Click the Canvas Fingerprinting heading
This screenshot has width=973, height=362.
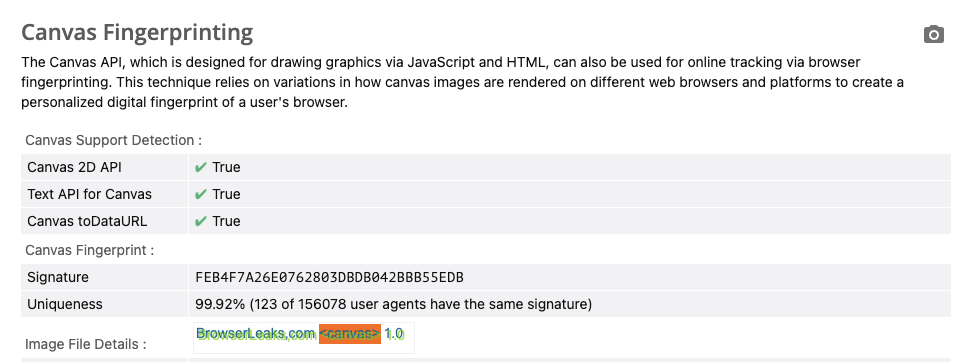(x=137, y=32)
